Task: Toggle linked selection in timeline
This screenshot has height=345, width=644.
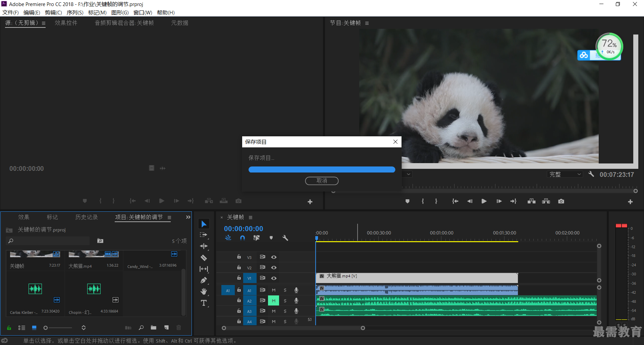Action: tap(257, 238)
